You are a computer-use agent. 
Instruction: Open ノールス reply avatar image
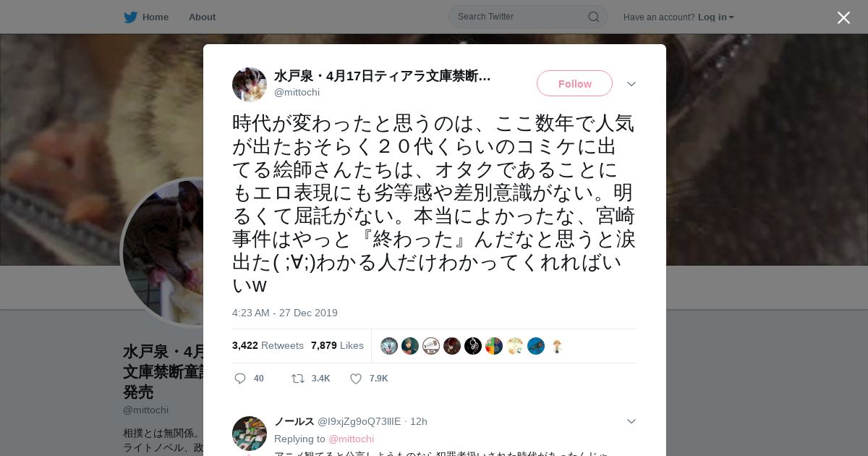tap(250, 434)
